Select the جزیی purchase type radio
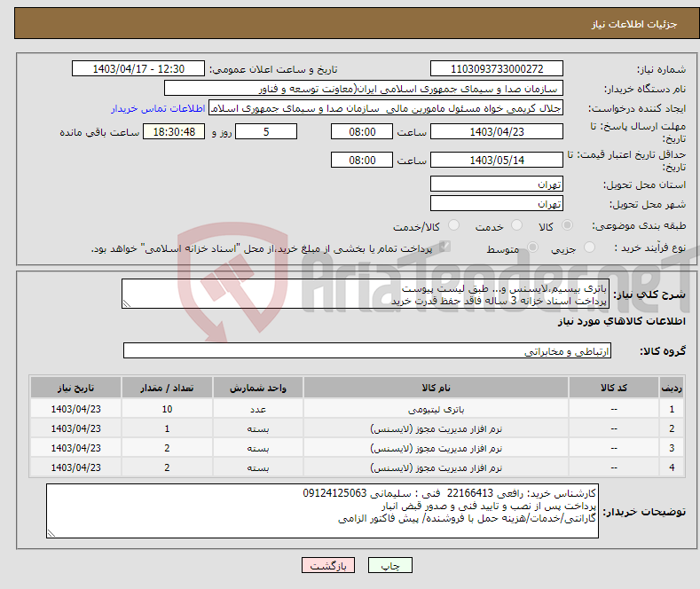 (x=589, y=247)
